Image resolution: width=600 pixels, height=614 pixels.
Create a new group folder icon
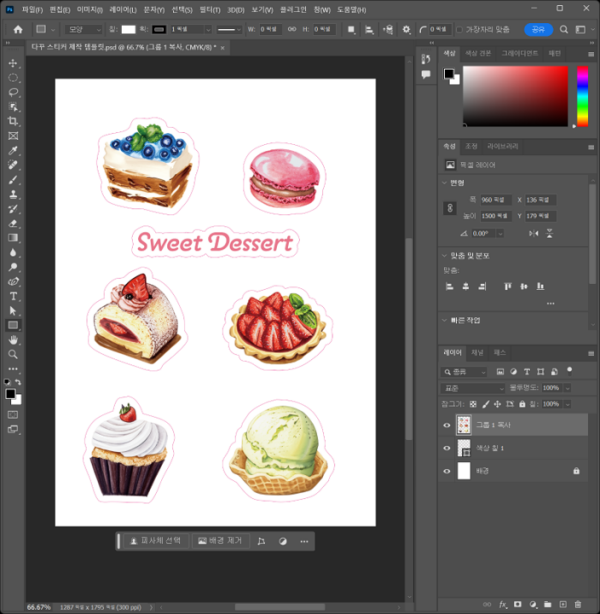(548, 604)
